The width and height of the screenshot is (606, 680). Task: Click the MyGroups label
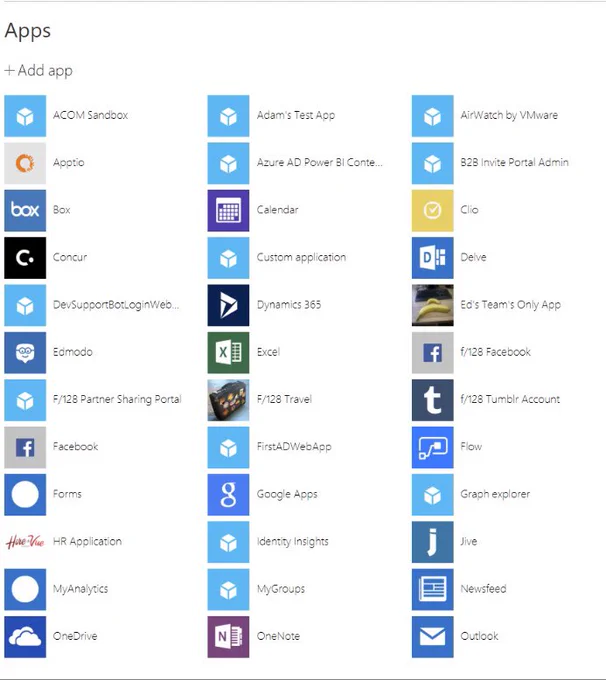pos(281,589)
